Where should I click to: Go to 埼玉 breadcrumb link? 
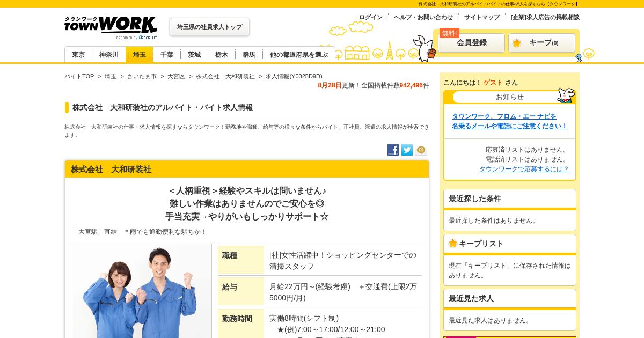(111, 76)
